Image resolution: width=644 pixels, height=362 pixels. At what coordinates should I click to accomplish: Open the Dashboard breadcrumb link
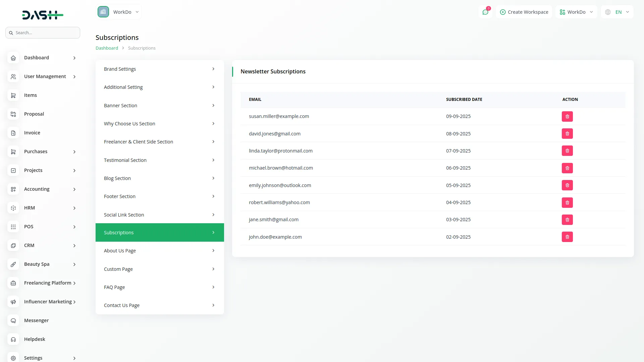click(107, 48)
